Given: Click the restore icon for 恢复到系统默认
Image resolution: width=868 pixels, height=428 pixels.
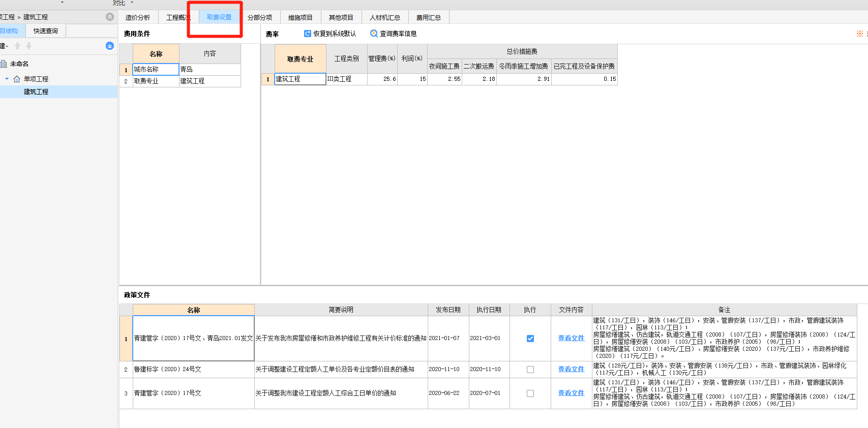Looking at the screenshot, I should click(x=307, y=34).
